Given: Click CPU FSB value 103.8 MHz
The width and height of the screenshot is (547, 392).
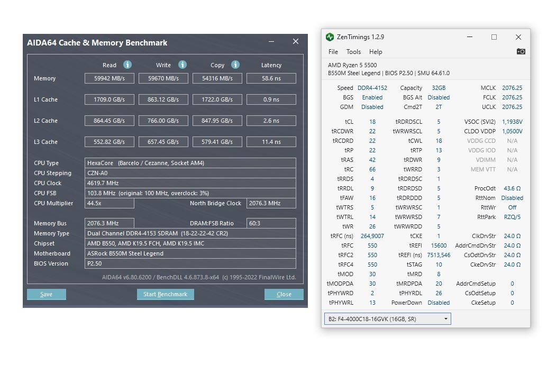Looking at the screenshot, I should 190,193.
